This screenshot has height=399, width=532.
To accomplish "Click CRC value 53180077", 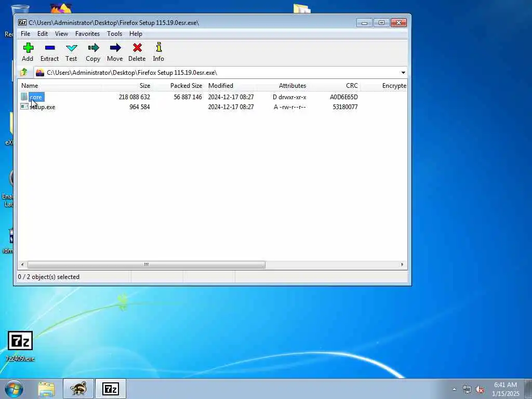I will point(345,107).
